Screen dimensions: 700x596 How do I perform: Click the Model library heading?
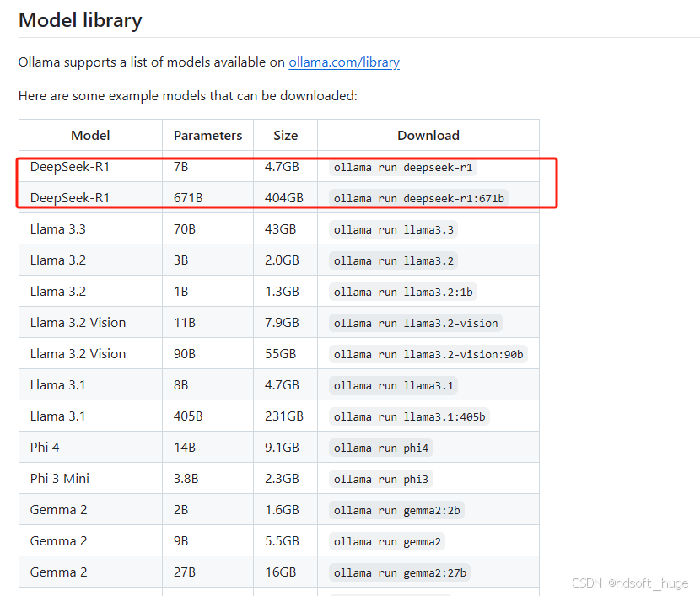click(80, 20)
